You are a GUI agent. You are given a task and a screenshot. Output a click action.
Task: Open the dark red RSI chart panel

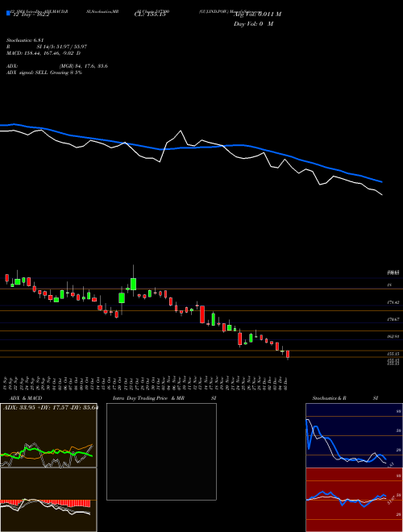pos(354,500)
